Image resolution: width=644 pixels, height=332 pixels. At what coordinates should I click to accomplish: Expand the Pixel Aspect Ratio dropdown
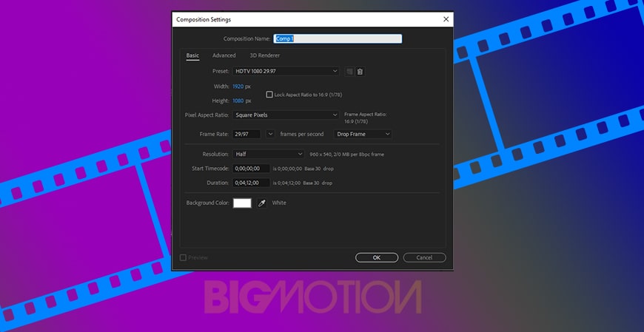coord(286,115)
